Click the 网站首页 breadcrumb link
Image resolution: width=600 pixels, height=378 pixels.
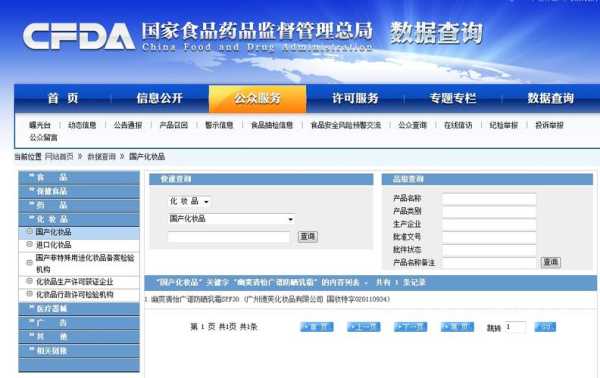pyautogui.click(x=59, y=156)
